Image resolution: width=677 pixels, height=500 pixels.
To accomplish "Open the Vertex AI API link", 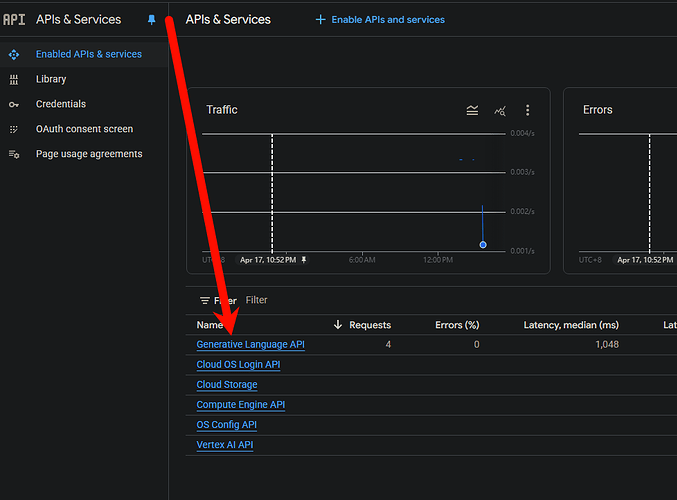I will click(225, 445).
